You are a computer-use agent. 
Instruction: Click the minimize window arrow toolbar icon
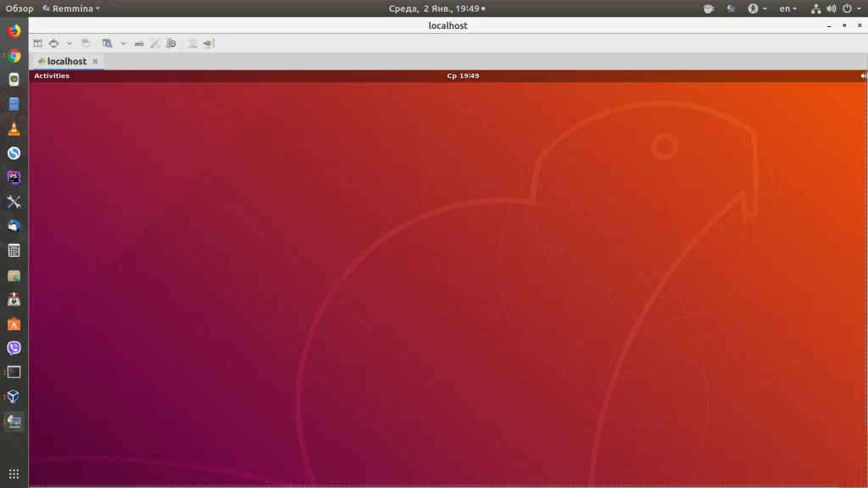click(192, 43)
